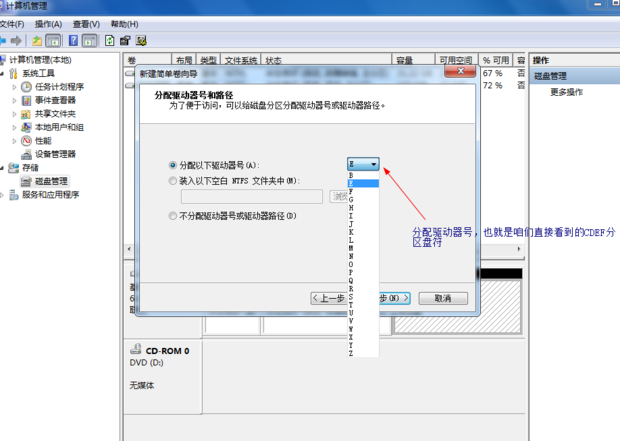Click the Refresh toolbar icon

[x=110, y=41]
